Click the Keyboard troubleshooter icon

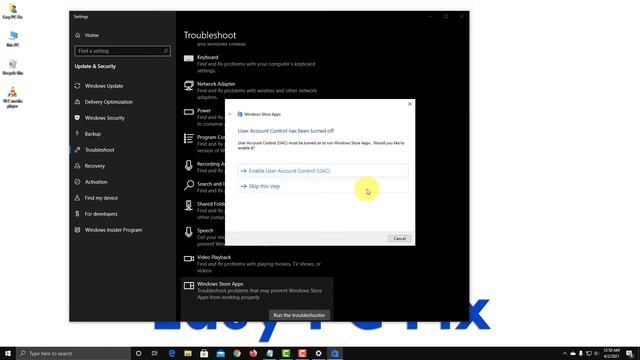pyautogui.click(x=189, y=58)
